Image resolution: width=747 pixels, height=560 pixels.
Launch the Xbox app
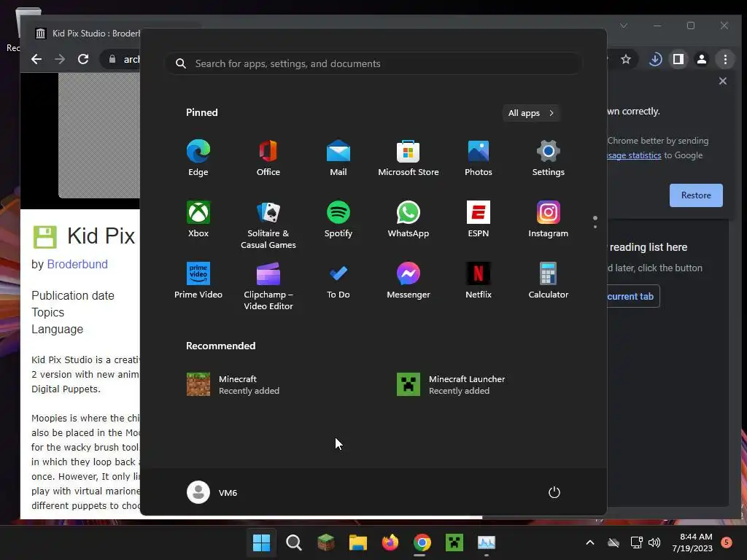198,219
